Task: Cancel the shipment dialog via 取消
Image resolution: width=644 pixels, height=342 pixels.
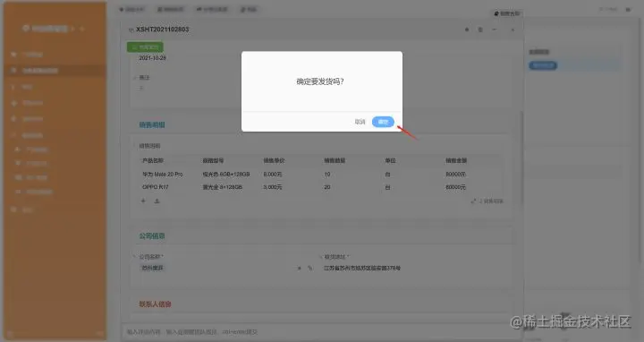Action: (360, 122)
